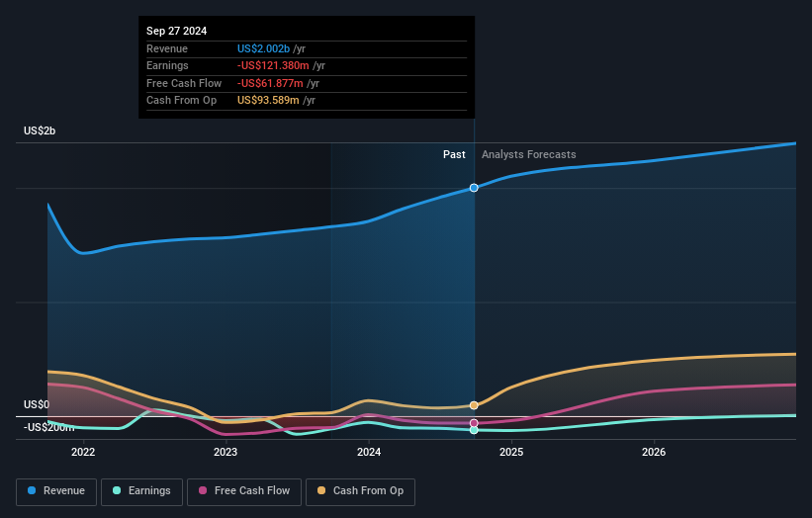The width and height of the screenshot is (812, 518).
Task: Click the Past label
Action: [x=454, y=155]
